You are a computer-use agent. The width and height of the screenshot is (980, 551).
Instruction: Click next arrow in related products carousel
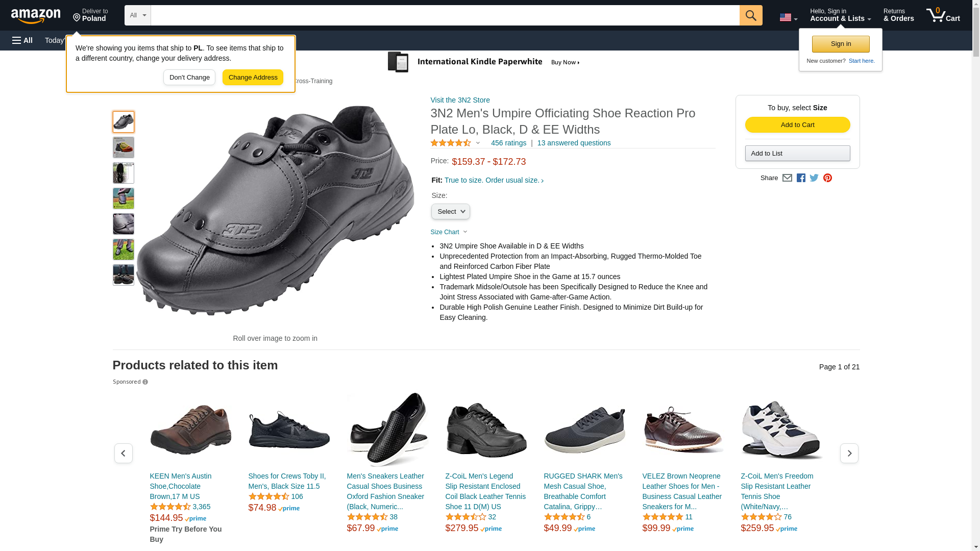click(x=849, y=453)
